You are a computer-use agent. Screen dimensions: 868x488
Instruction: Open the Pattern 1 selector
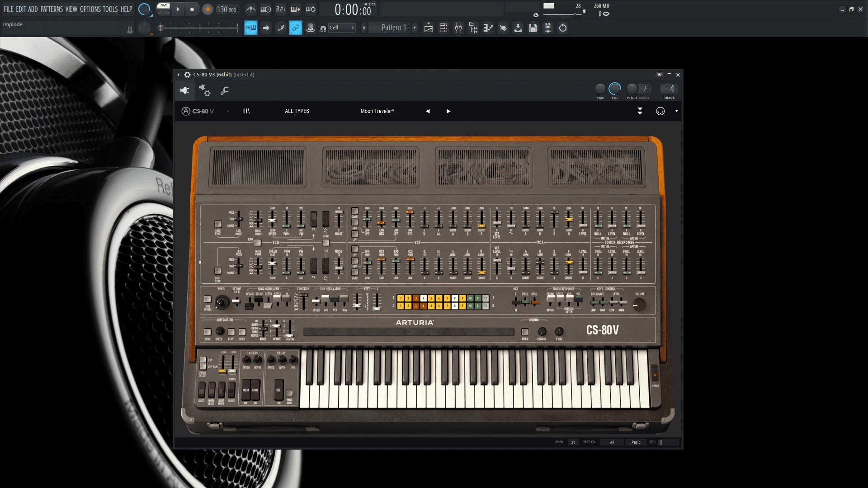pyautogui.click(x=390, y=28)
